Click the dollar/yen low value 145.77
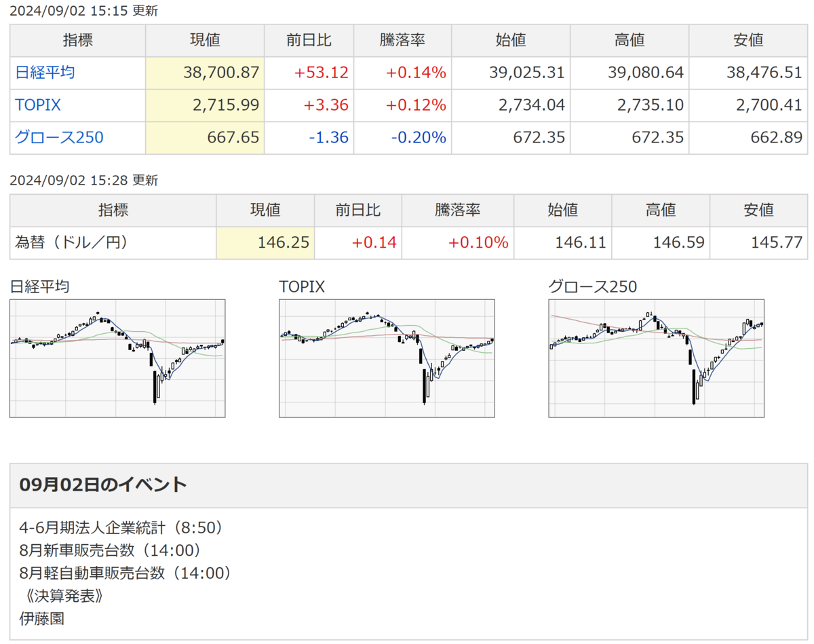This screenshot has height=644, width=814. pos(777,242)
